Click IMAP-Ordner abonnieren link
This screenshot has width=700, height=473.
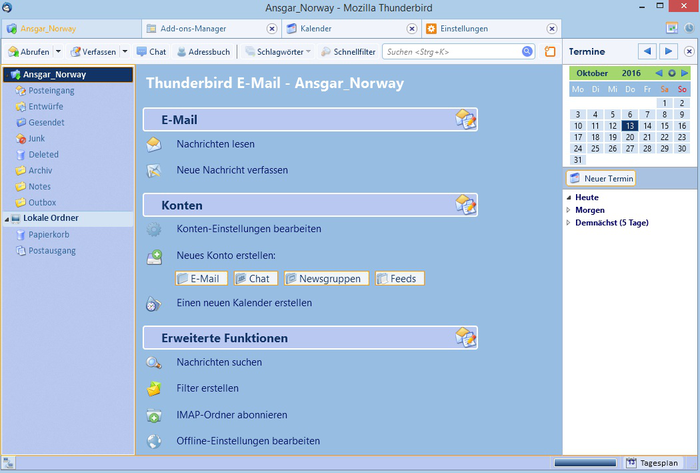pyautogui.click(x=232, y=415)
